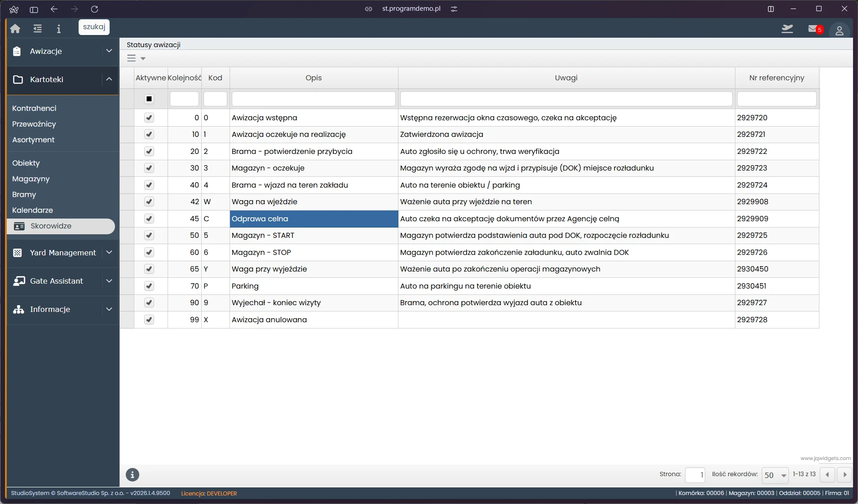Reload the browser page
858x504 pixels.
click(94, 9)
